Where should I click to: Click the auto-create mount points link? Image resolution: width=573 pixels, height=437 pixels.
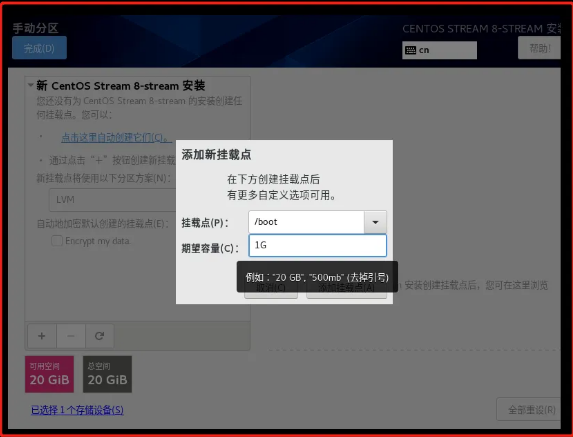[116, 137]
